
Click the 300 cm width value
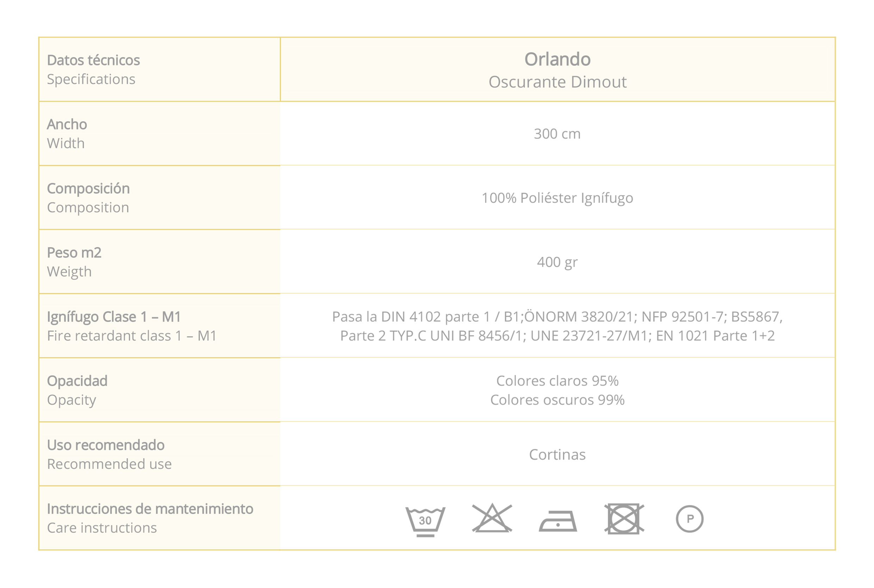click(x=557, y=134)
